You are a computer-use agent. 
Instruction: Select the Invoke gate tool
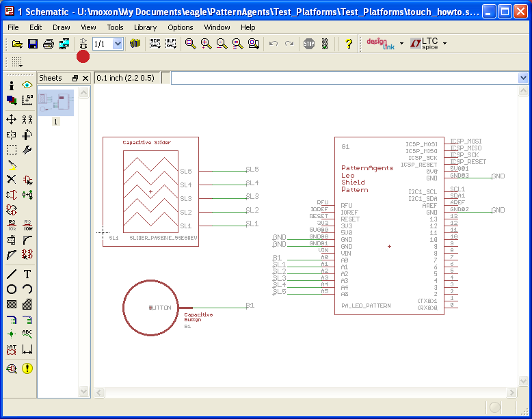coord(27,254)
